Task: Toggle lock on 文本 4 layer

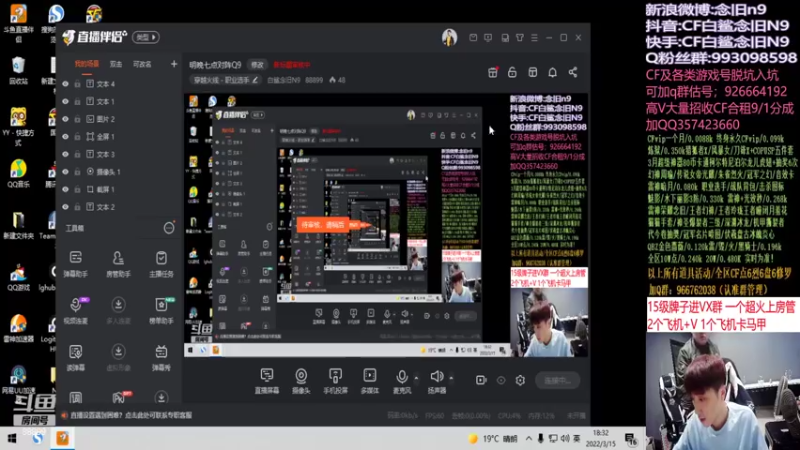Action: pos(78,84)
